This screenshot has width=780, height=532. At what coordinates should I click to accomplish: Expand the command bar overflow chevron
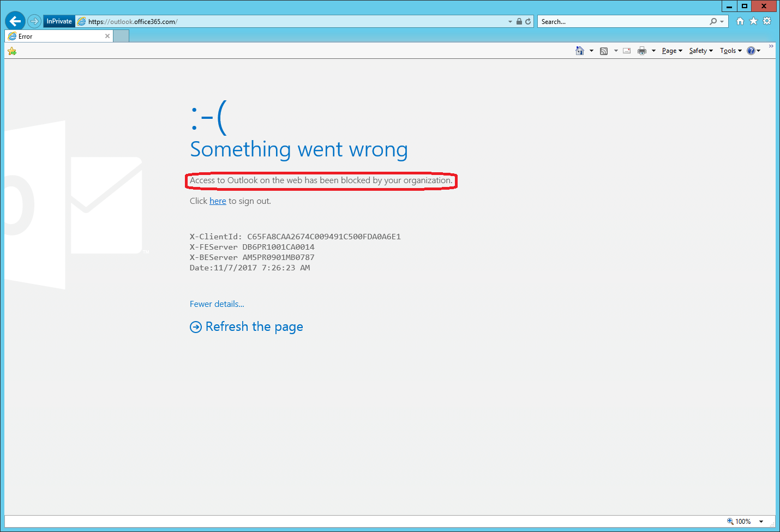[771, 46]
